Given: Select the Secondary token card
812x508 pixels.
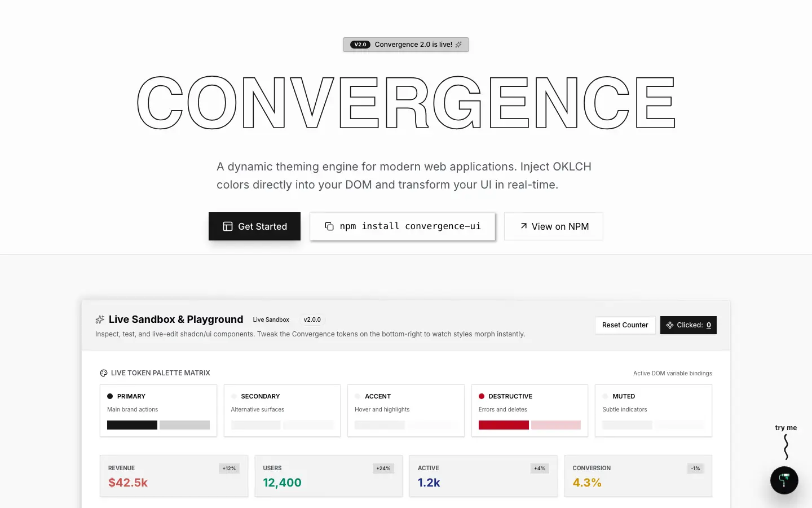Looking at the screenshot, I should [282, 410].
